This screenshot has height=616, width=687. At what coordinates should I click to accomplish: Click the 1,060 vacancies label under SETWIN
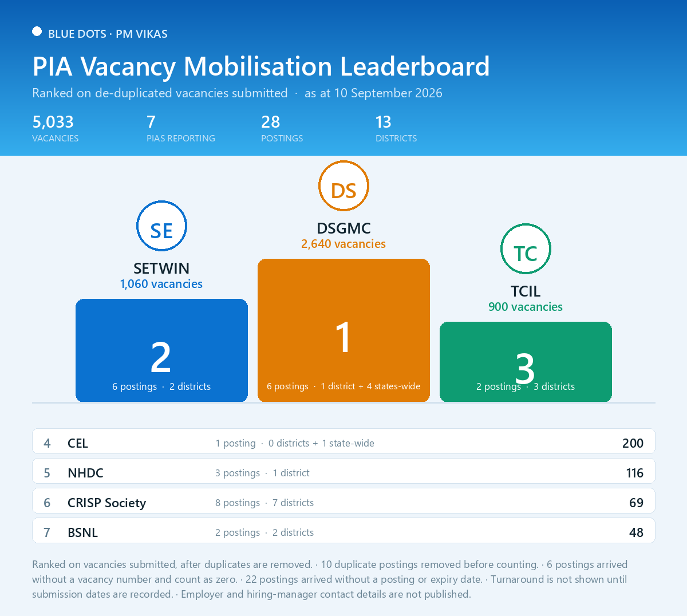click(161, 284)
